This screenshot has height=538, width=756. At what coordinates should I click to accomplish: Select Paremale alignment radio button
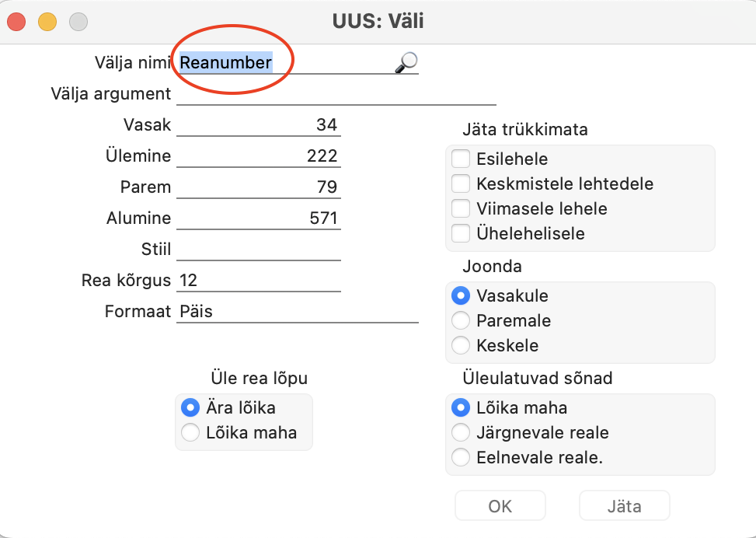[x=461, y=320]
